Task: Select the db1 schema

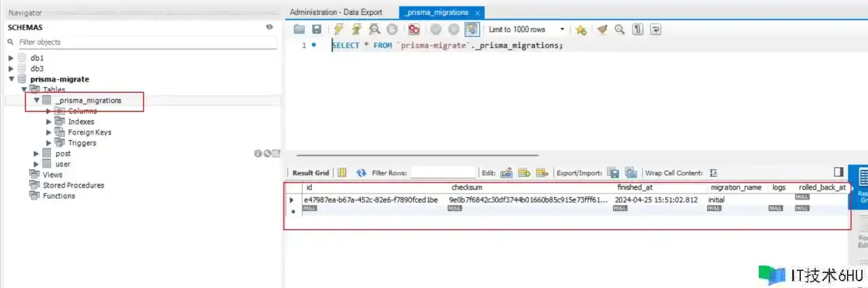Action: coord(37,58)
